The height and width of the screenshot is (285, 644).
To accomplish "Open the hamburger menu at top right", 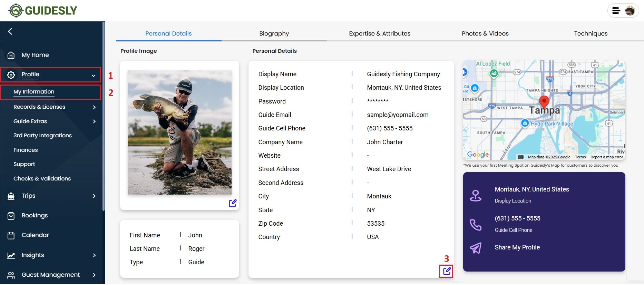I will coord(616,11).
